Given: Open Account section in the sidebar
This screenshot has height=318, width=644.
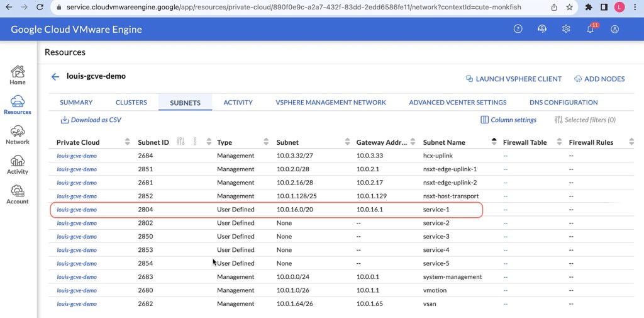Looking at the screenshot, I should [18, 195].
